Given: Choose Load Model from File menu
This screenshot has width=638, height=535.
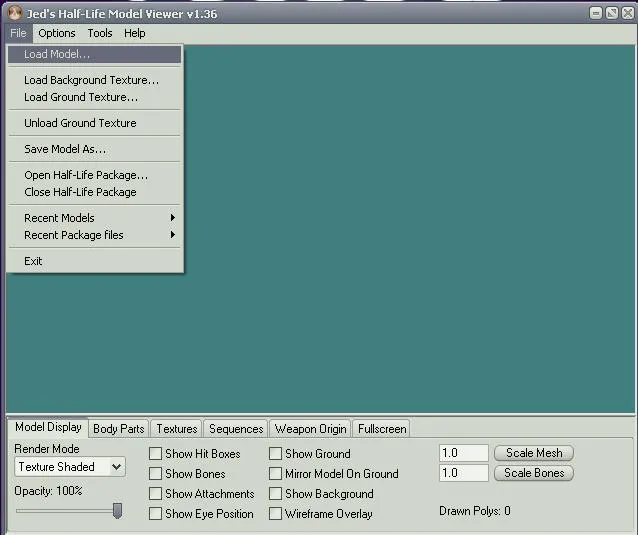Looking at the screenshot, I should click(57, 54).
